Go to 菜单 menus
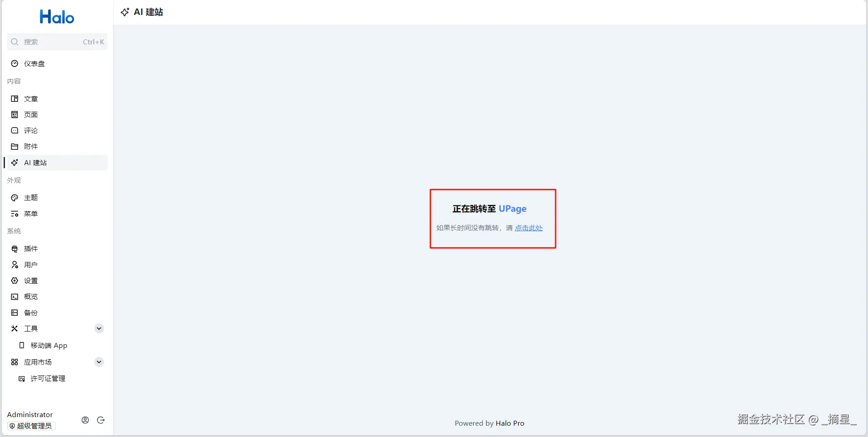Screen dimensions: 868x437 (57, 214)
